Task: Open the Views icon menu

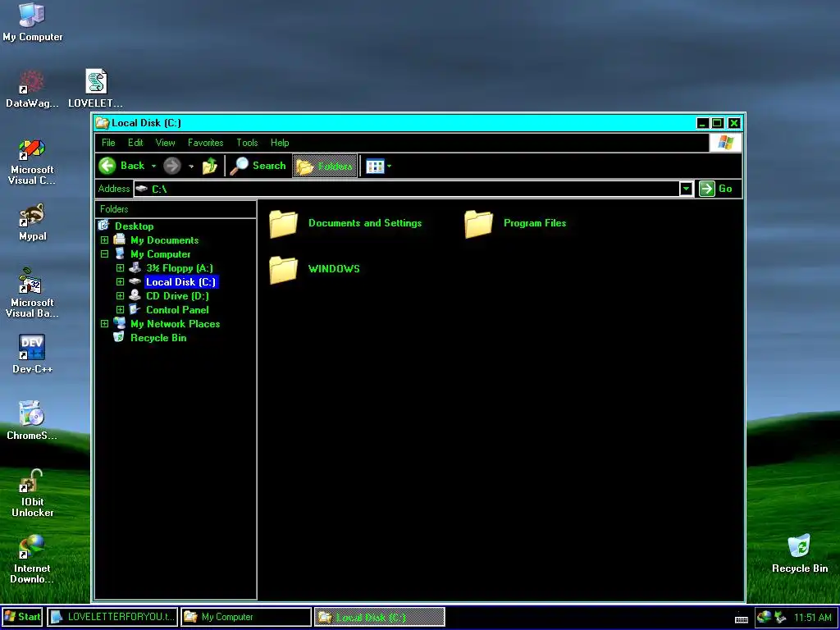Action: [375, 166]
